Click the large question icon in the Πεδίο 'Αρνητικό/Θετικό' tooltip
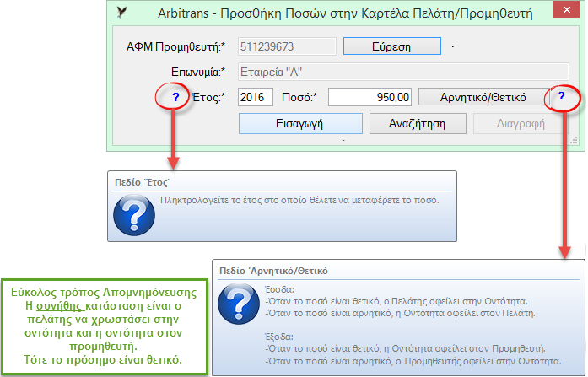588x377 pixels. (x=239, y=304)
